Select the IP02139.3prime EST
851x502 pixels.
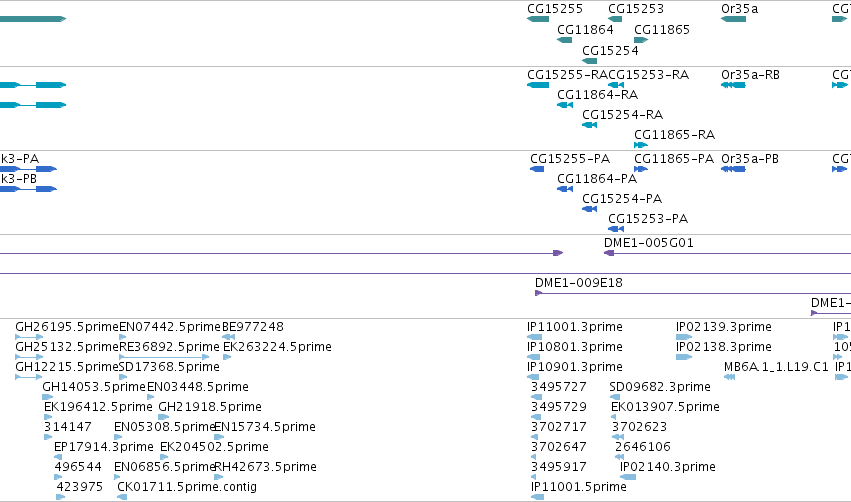(x=684, y=337)
